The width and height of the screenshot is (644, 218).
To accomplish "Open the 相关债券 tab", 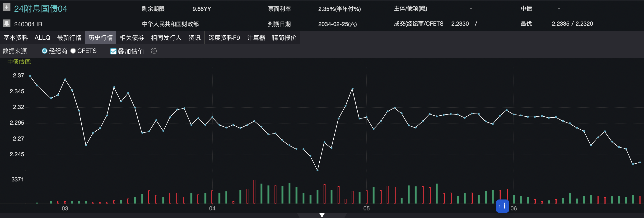I will pos(132,38).
